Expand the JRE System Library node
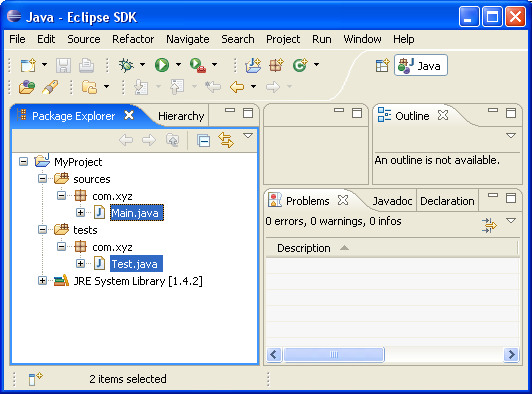The width and height of the screenshot is (532, 394). [x=42, y=280]
